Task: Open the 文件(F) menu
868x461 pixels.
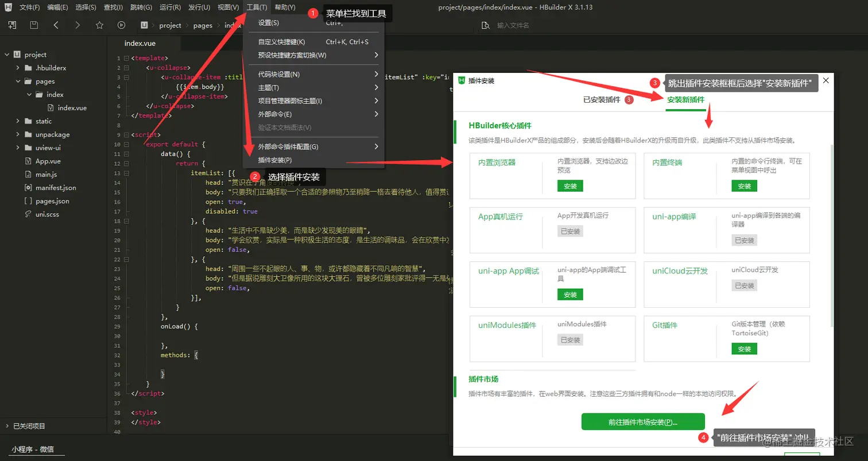Action: click(29, 7)
